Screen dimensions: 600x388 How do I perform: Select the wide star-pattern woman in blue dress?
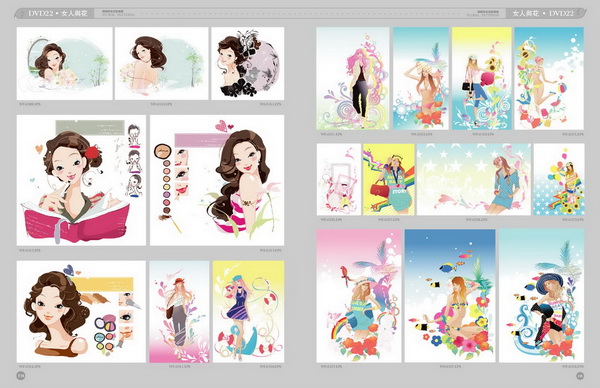(x=474, y=179)
